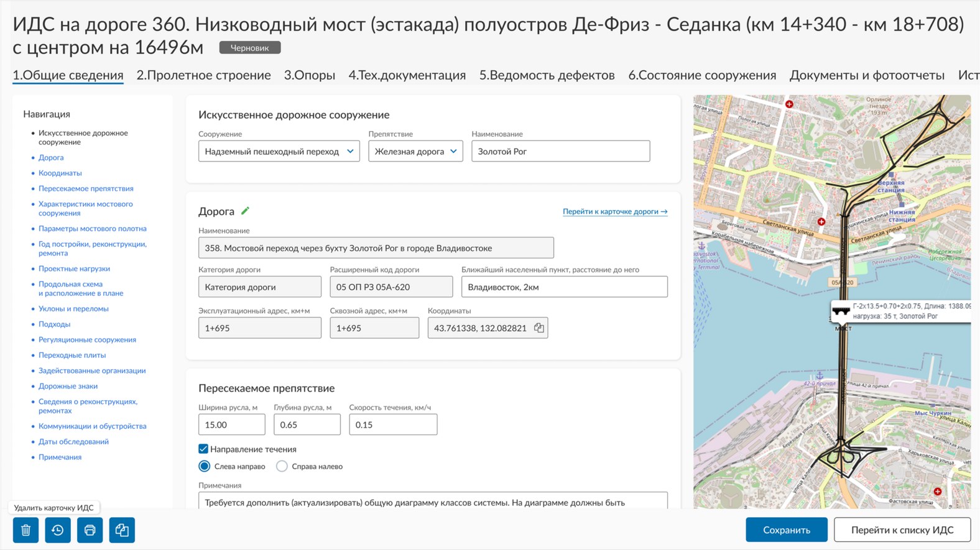Jump to Уклоны и переломы section

[73, 308]
